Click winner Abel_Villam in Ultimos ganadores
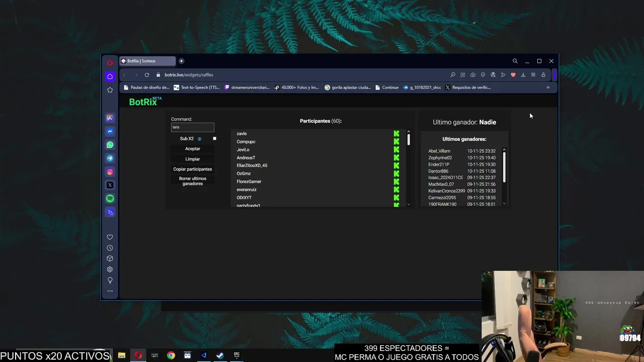 click(x=439, y=151)
